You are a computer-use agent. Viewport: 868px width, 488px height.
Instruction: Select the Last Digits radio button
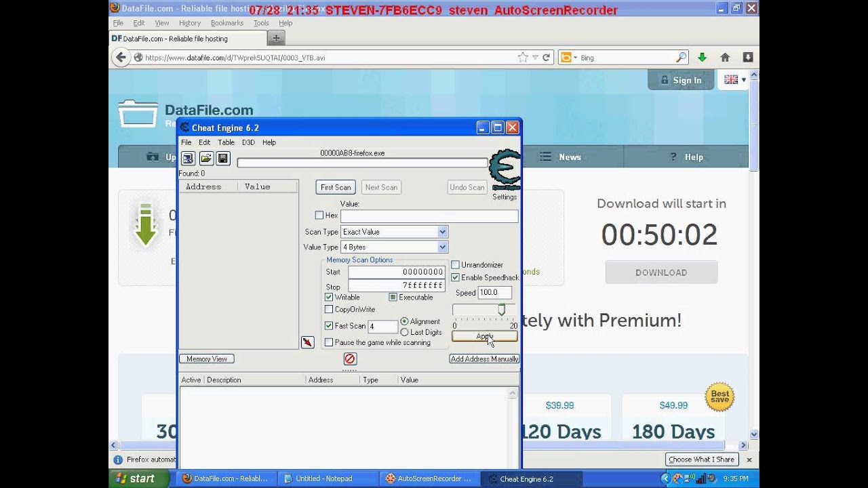click(405, 332)
